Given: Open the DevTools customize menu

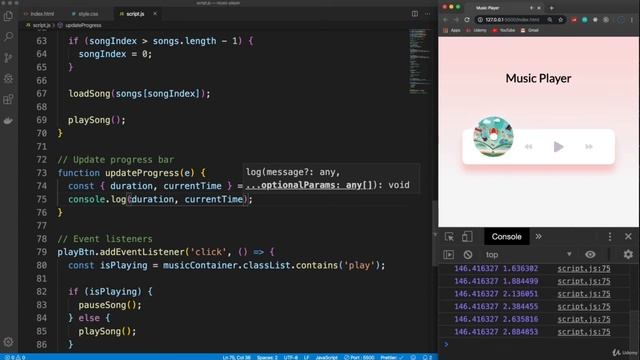Looking at the screenshot, I should tap(610, 237).
